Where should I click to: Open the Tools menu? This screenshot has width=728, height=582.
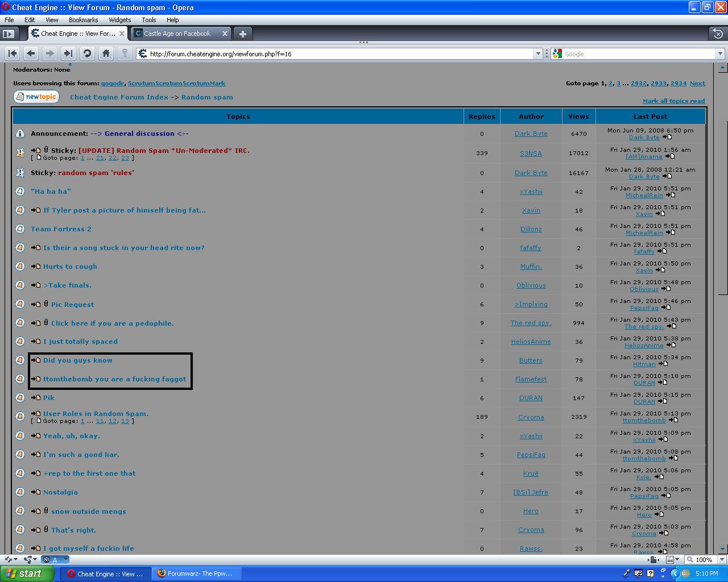click(149, 19)
